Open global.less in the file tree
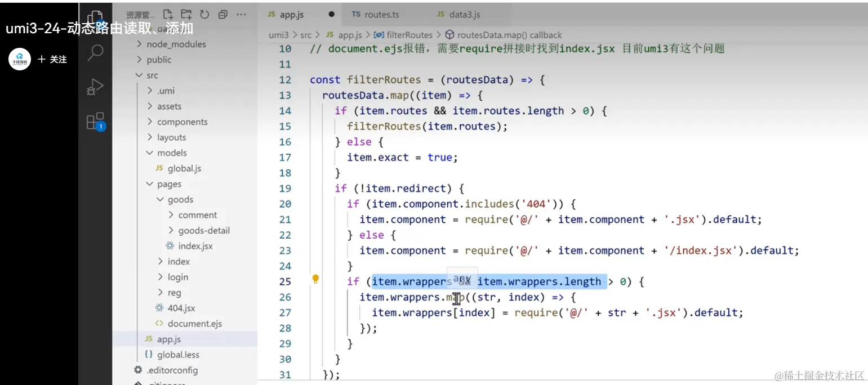This screenshot has height=385, width=868. tap(178, 355)
